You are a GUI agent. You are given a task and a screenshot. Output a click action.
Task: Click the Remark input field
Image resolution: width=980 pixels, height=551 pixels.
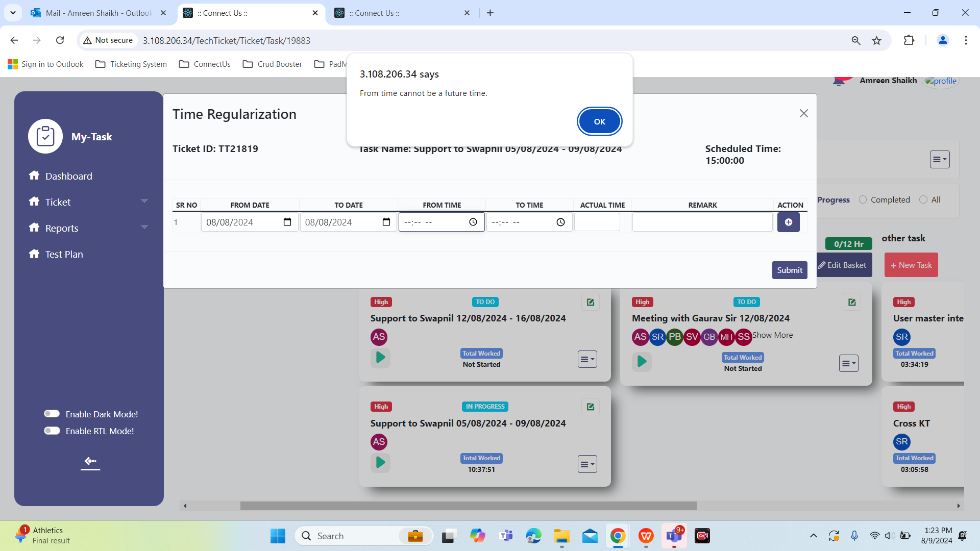click(x=702, y=222)
